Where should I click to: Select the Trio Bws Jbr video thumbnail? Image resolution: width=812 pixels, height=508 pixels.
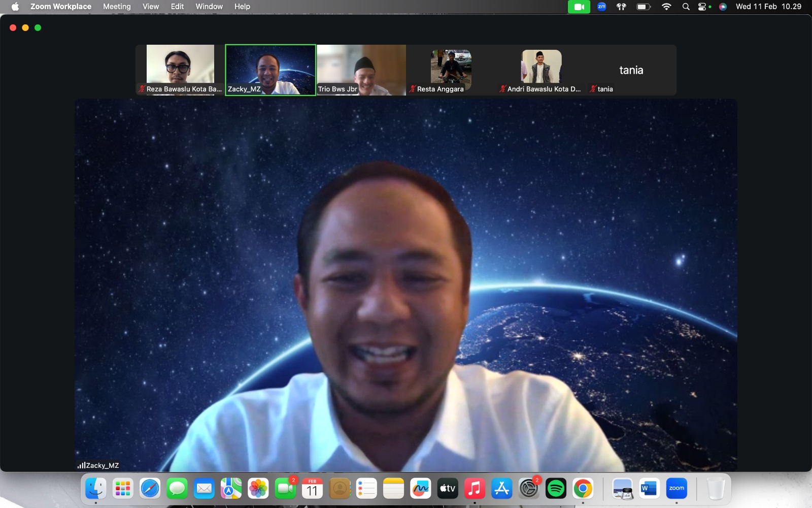click(361, 70)
